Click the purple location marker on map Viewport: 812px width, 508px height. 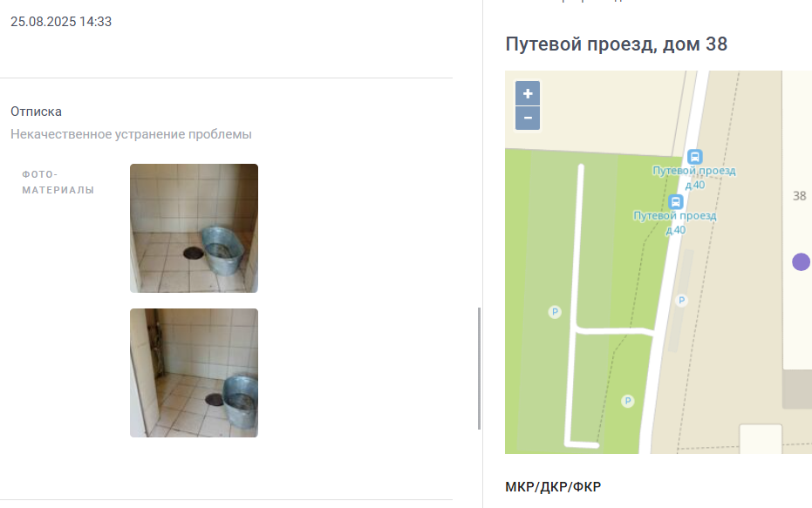pos(802,261)
